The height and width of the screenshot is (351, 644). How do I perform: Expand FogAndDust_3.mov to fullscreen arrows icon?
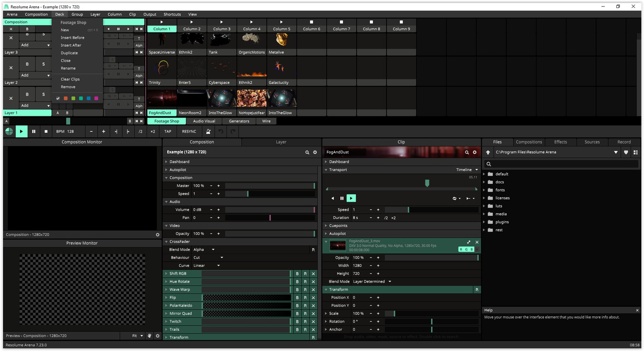(469, 242)
